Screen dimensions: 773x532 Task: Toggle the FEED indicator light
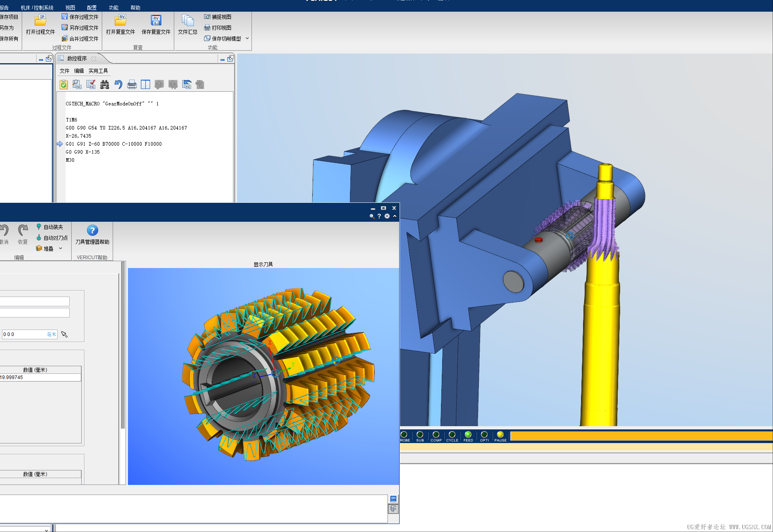pyautogui.click(x=468, y=435)
